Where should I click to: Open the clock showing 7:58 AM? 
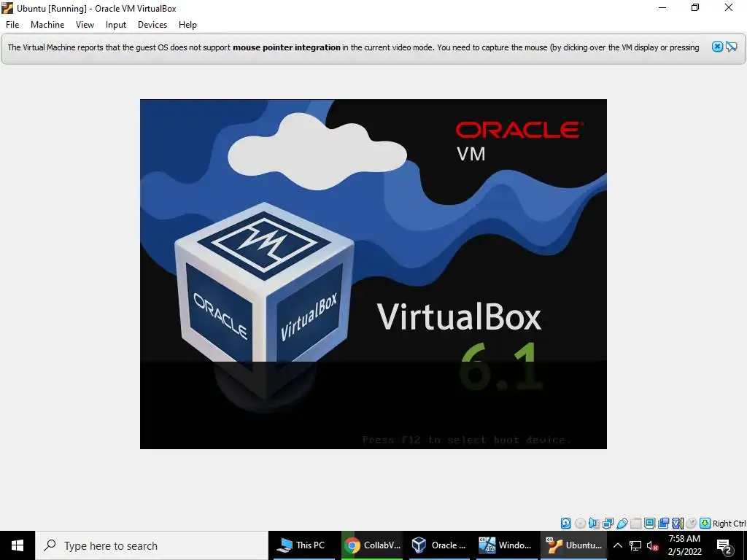tap(684, 545)
